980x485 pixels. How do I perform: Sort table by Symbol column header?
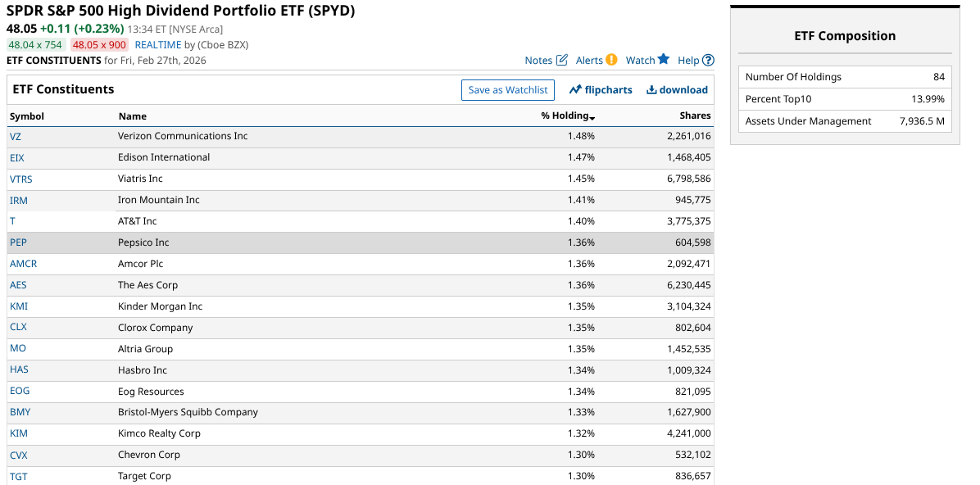[x=27, y=116]
